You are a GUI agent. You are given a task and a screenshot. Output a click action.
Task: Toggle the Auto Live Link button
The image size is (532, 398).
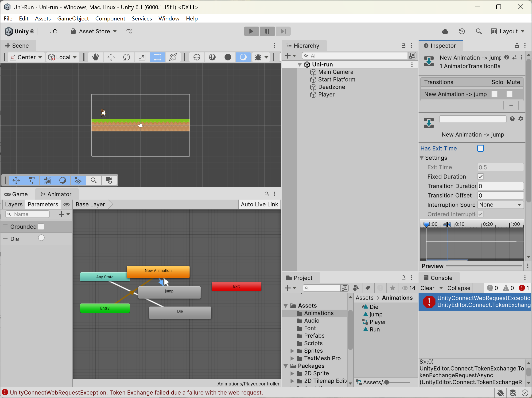259,204
